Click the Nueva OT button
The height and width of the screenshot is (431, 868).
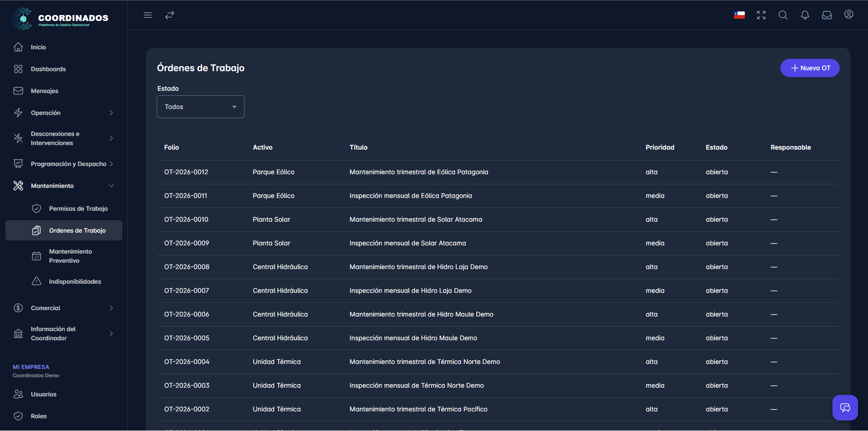pos(810,68)
